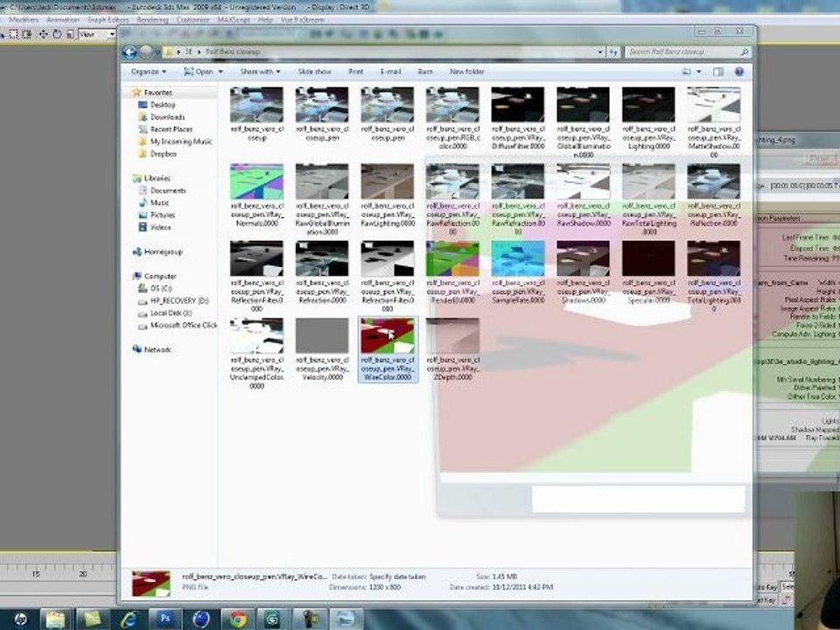The image size is (840, 630).
Task: Click E-mail in the Explorer toolbar
Action: (x=390, y=71)
